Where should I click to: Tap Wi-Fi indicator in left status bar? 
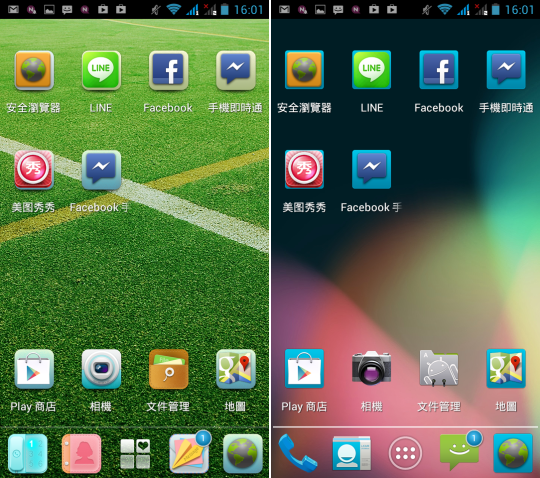click(x=174, y=9)
